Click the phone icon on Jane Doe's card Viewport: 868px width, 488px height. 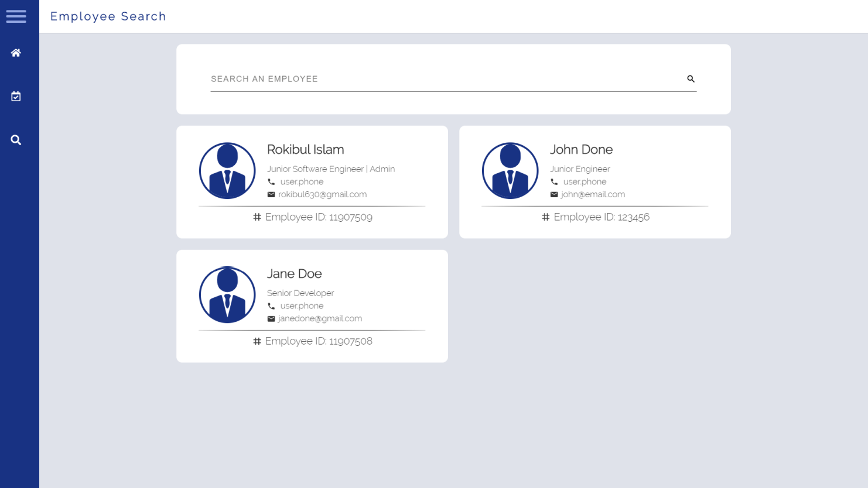pyautogui.click(x=271, y=305)
